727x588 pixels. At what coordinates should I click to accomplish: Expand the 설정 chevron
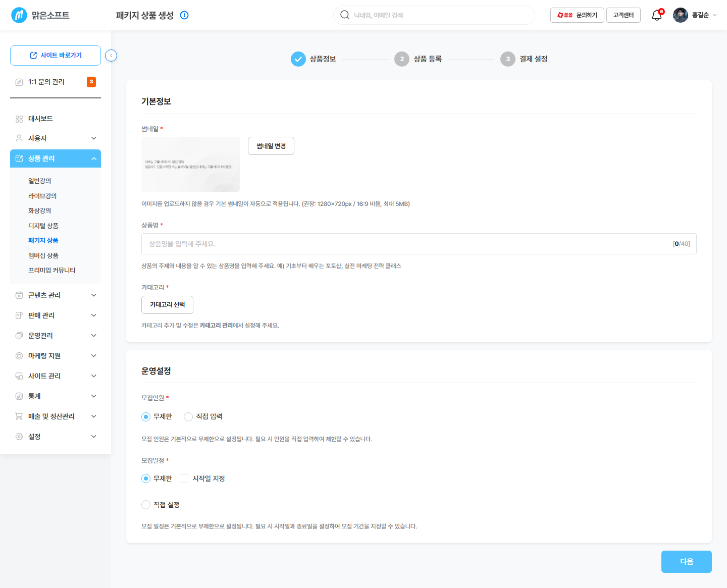point(94,437)
